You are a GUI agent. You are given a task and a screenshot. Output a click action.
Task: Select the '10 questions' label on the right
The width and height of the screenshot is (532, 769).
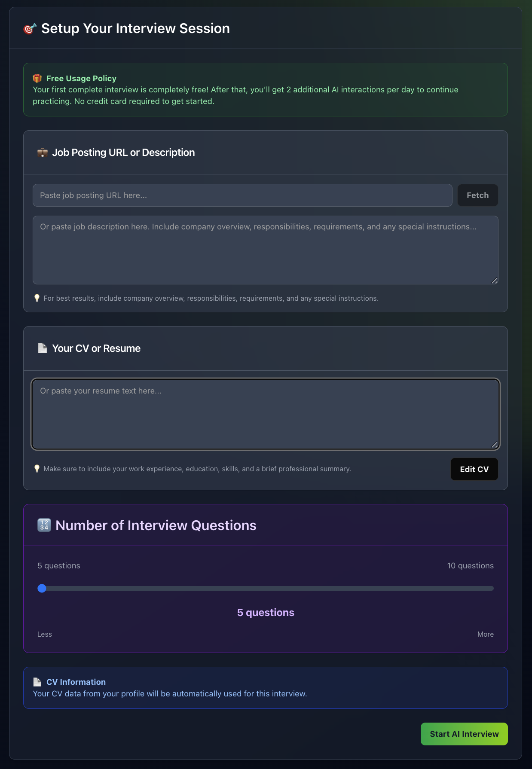click(471, 565)
